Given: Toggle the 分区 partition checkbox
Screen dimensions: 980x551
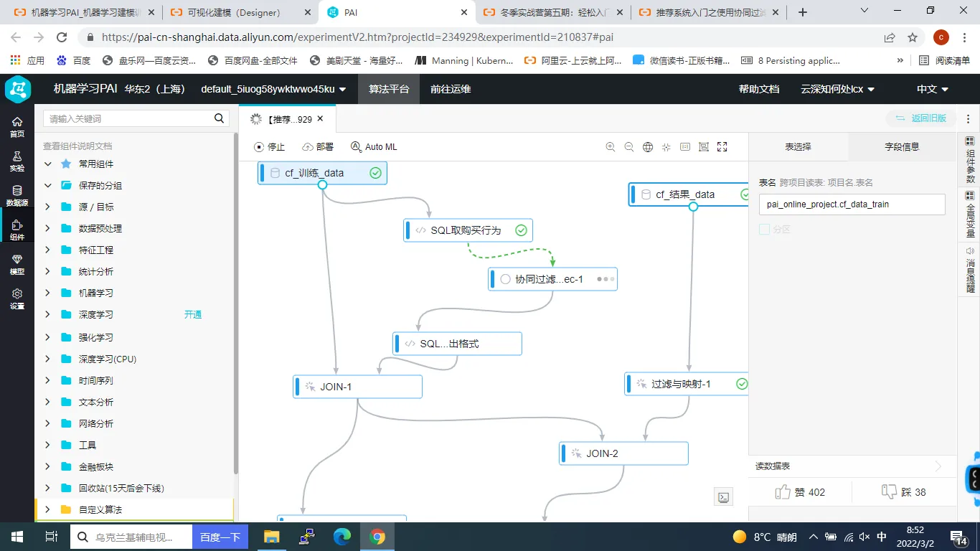Looking at the screenshot, I should (764, 230).
